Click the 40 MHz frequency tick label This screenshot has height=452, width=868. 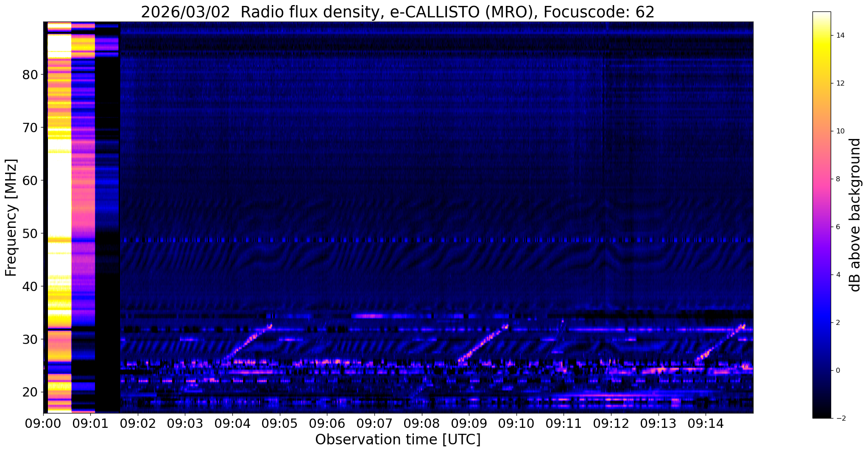(x=30, y=286)
